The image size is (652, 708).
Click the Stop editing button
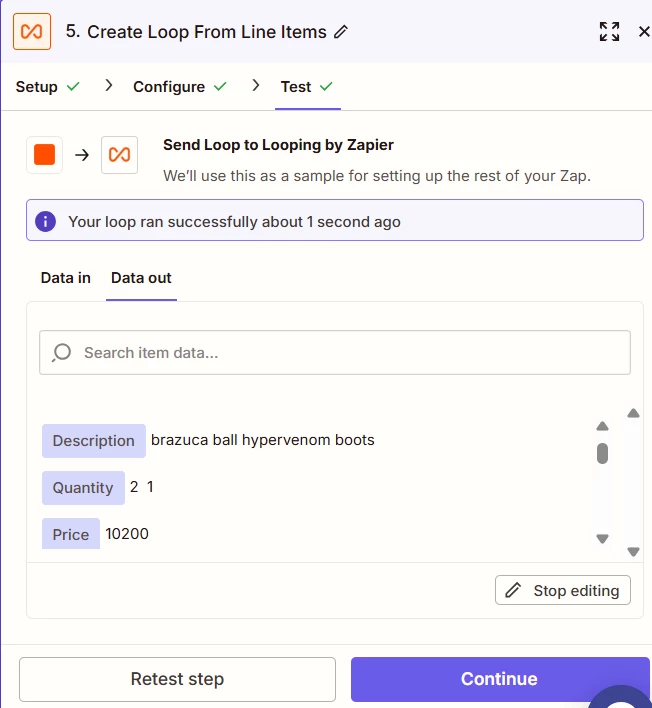point(563,590)
